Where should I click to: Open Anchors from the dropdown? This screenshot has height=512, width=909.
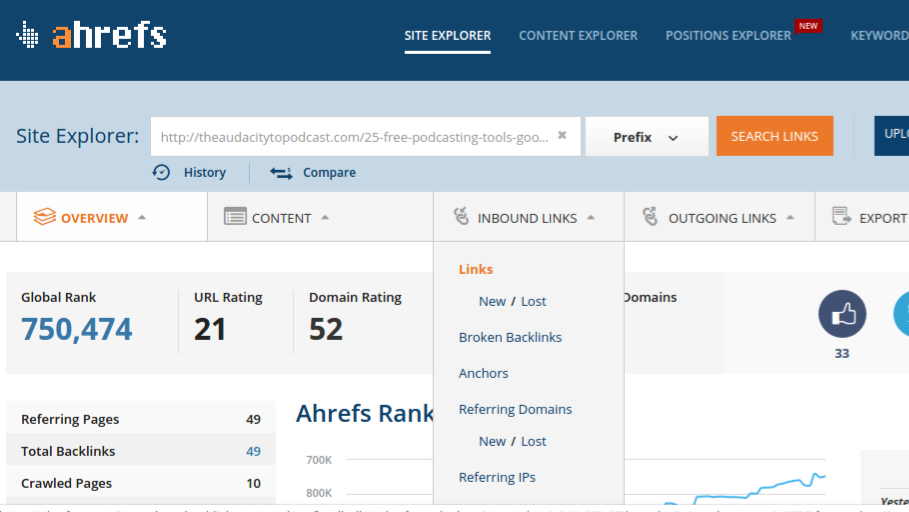pos(483,373)
